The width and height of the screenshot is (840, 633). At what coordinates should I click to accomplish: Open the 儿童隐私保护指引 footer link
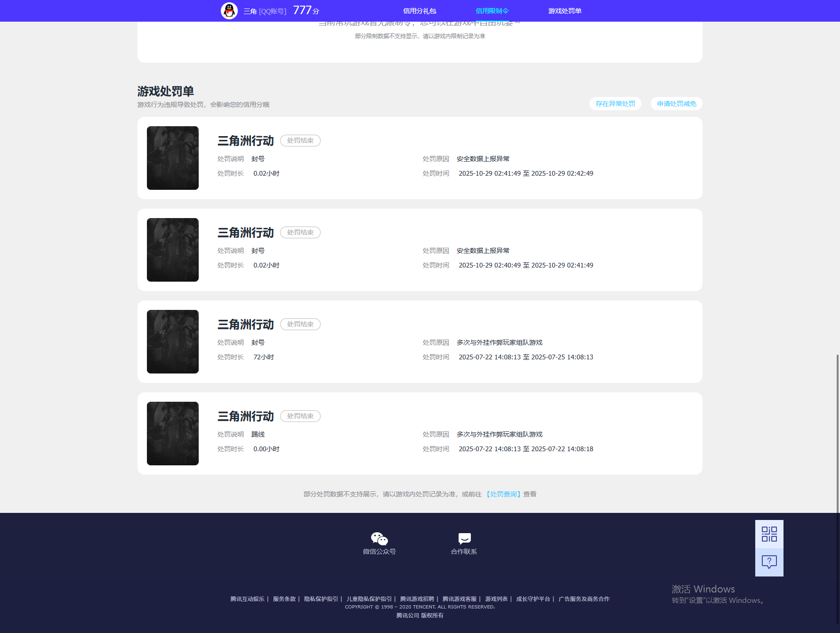369,599
